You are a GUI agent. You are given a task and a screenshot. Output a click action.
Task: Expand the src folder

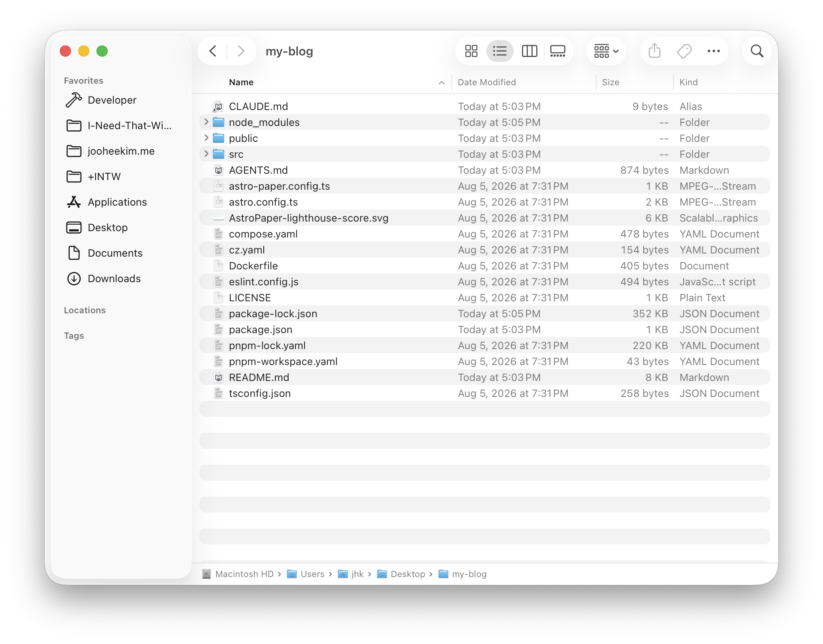pyautogui.click(x=206, y=154)
